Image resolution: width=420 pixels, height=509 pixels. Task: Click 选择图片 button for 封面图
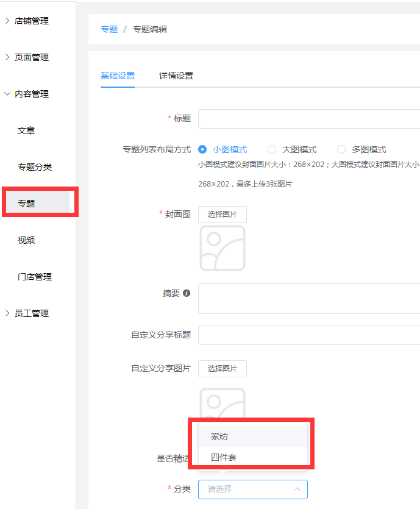222,214
